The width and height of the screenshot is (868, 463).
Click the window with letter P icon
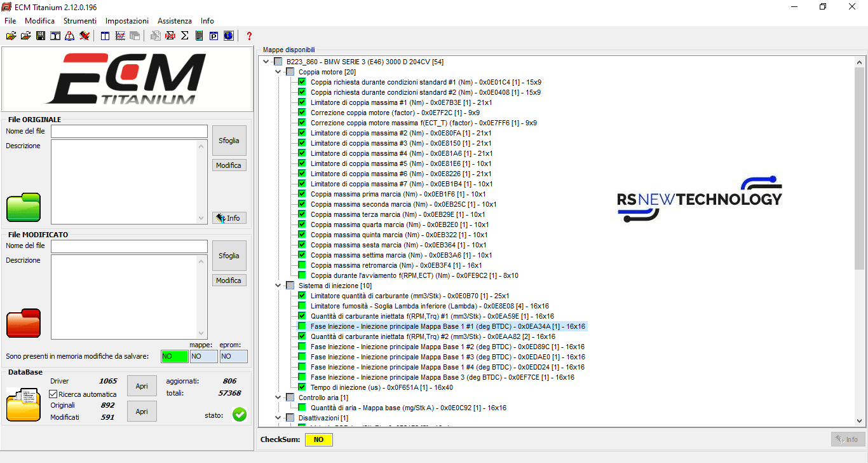click(x=214, y=36)
